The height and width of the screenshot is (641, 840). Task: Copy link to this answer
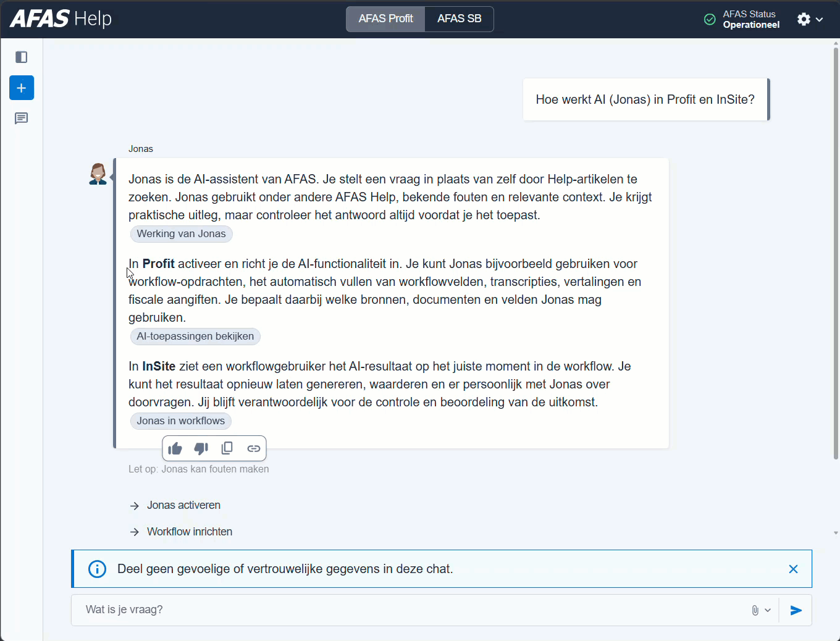[x=253, y=448]
